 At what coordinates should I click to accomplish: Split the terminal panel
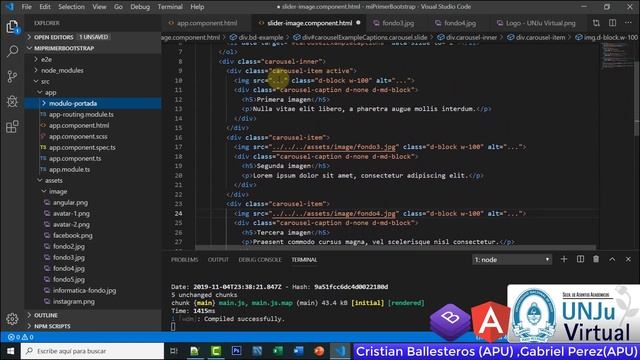point(580,259)
